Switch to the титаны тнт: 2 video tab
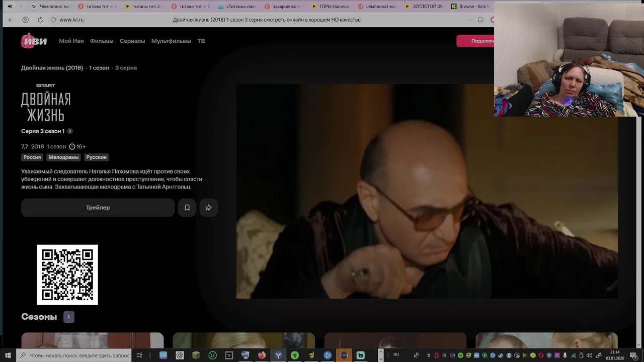This screenshot has width=644, height=362. tap(145, 7)
